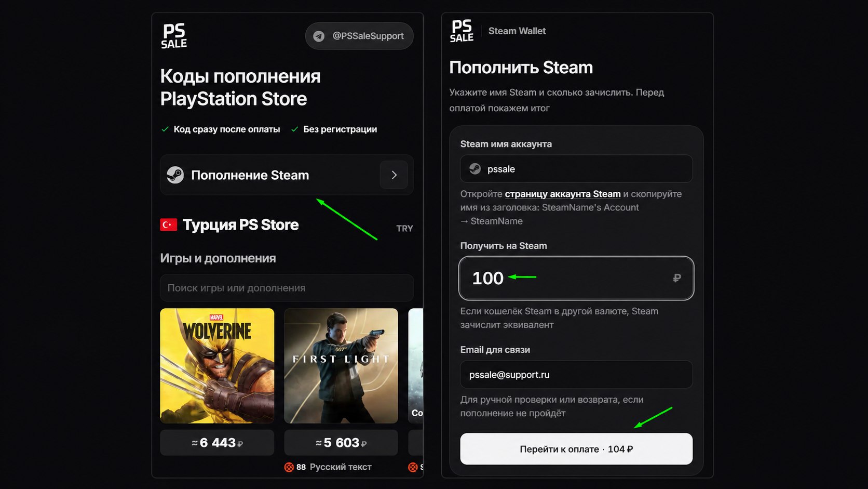Click the email field pssale@support.ru
The height and width of the screenshot is (489, 868).
tap(576, 375)
